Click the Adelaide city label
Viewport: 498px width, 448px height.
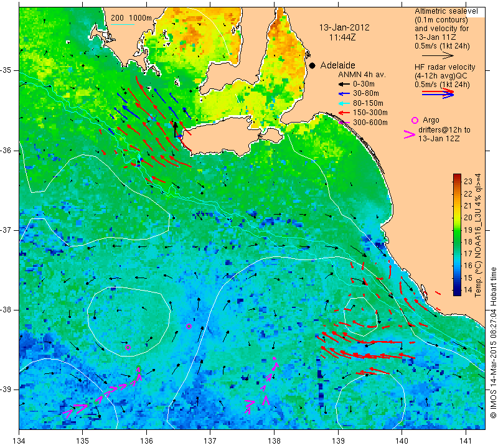(337, 65)
